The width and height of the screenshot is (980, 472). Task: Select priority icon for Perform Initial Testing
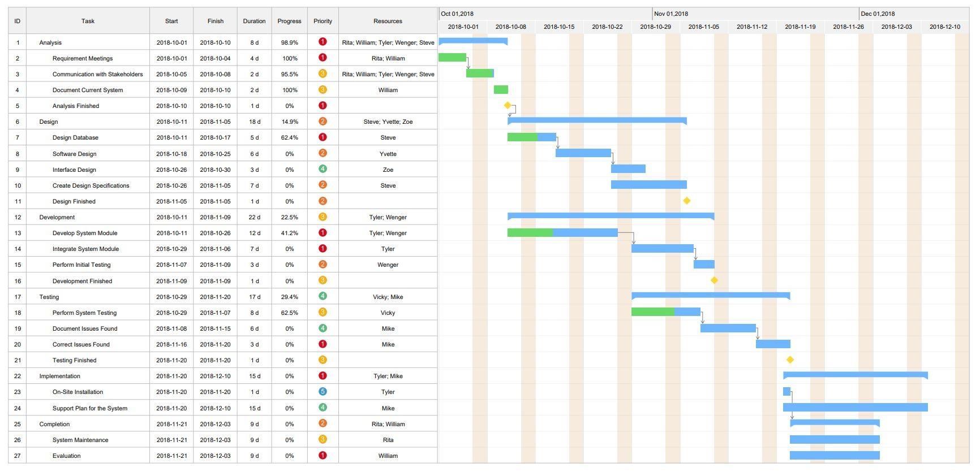point(323,264)
